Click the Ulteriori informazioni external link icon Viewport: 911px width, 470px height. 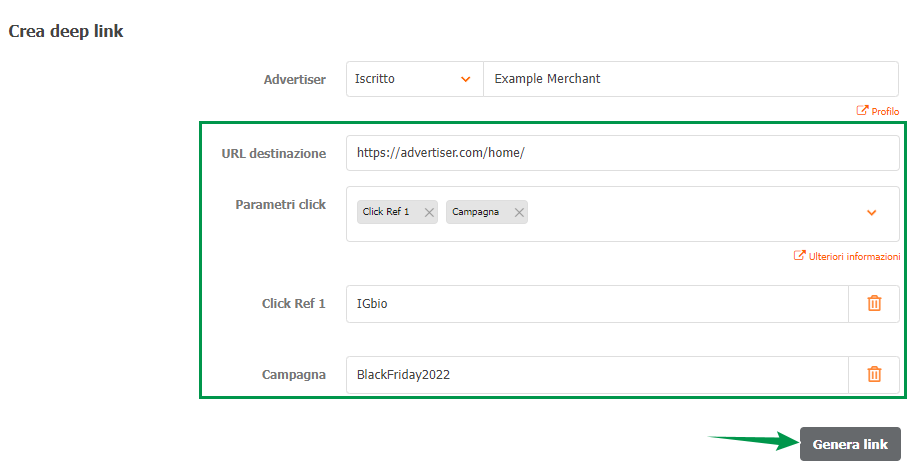(x=799, y=256)
